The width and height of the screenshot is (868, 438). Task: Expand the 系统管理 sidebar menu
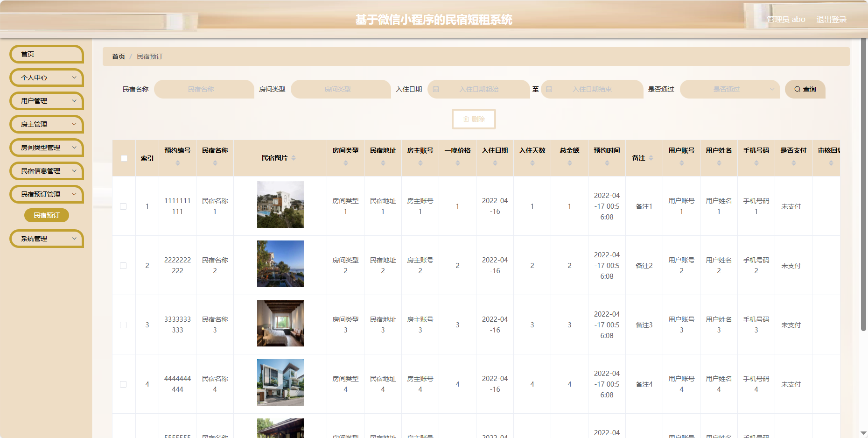pos(47,239)
